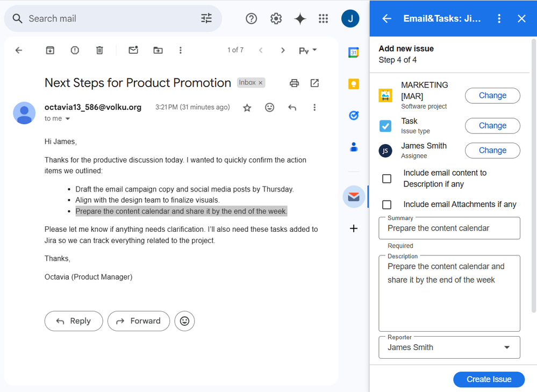Click the search magnifier icon

pyautogui.click(x=17, y=18)
